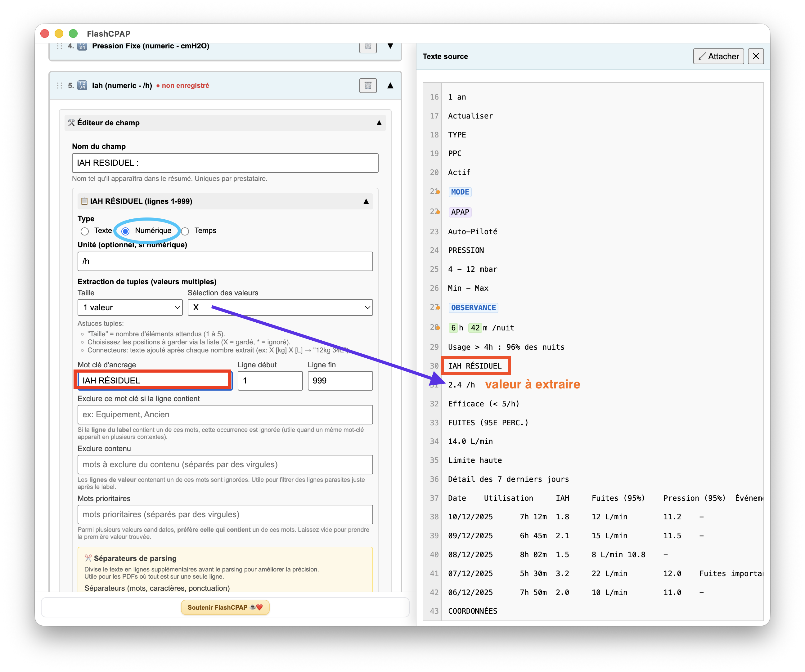
Task: Click clipboard icon beside IAH RÉSIDUEL section
Action: click(84, 201)
